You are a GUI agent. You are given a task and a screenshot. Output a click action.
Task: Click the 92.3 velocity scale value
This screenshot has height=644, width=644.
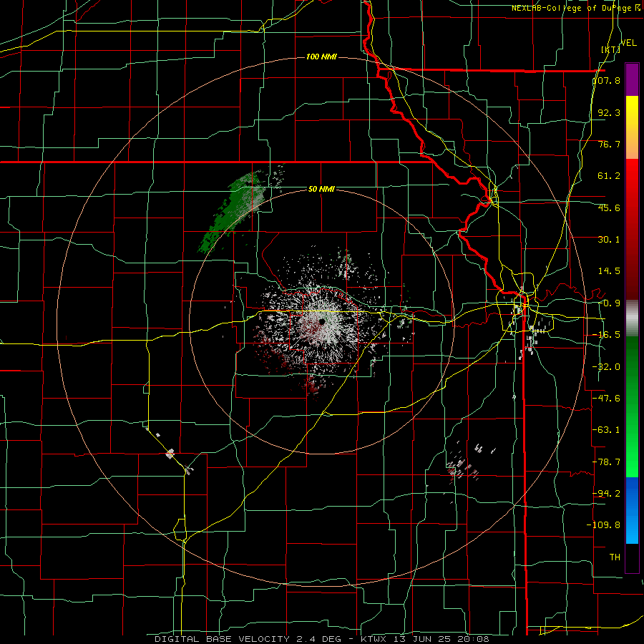[x=609, y=112]
